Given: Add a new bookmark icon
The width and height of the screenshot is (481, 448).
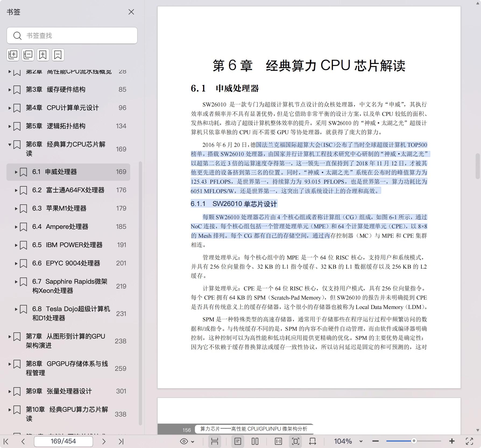Looking at the screenshot, I should (43, 55).
